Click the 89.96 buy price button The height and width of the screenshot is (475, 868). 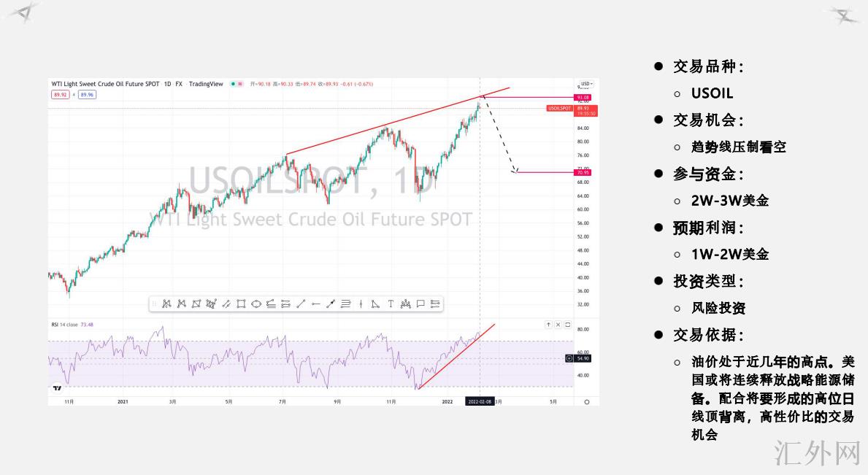click(x=87, y=95)
